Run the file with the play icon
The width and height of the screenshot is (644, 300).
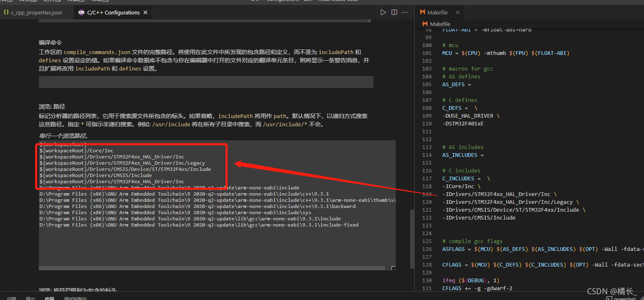[x=383, y=12]
